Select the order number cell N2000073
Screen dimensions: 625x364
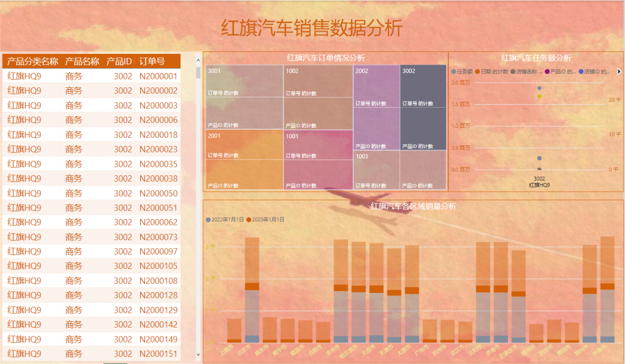[x=158, y=237]
